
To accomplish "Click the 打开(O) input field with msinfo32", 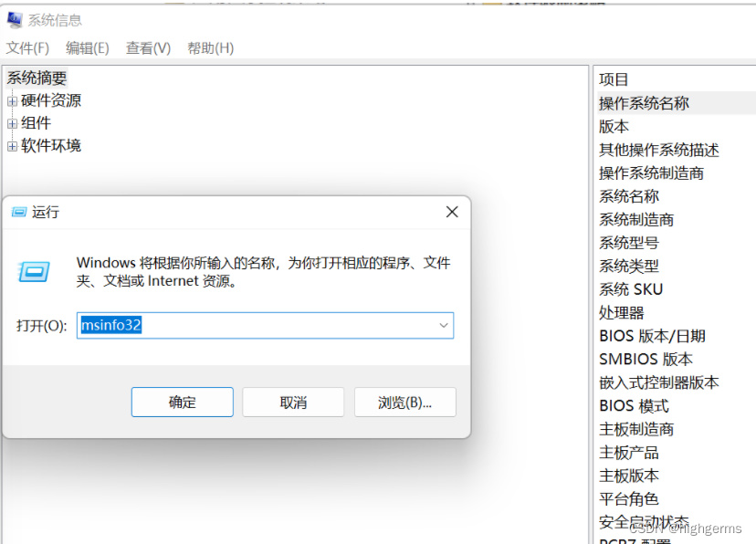I will 265,325.
